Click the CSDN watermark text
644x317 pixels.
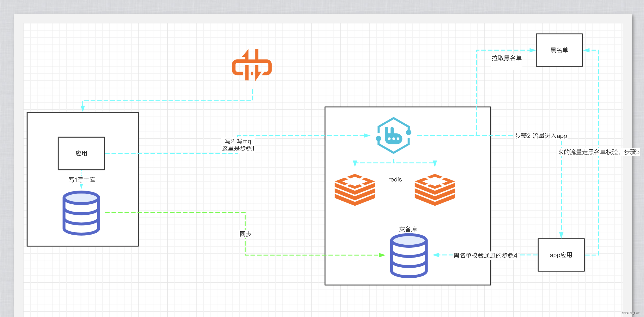pos(631,313)
